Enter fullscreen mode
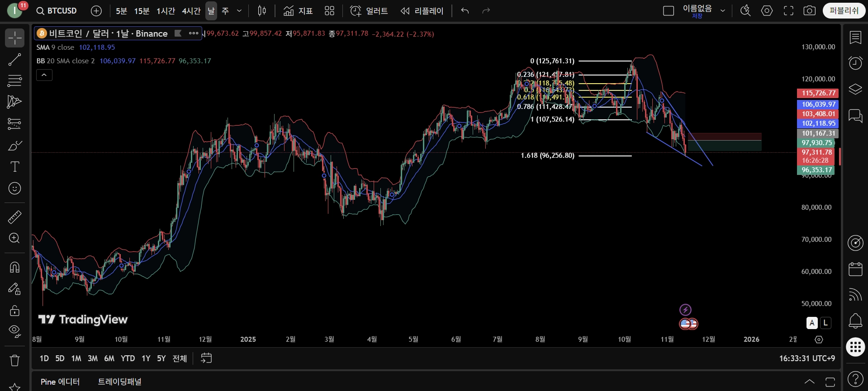This screenshot has height=391, width=868. coord(788,11)
